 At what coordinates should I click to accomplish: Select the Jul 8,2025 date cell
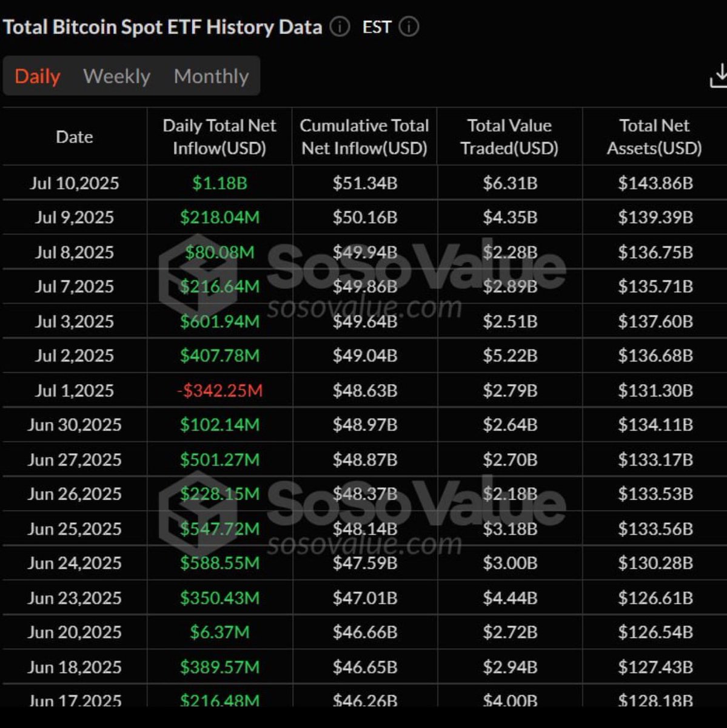75,252
